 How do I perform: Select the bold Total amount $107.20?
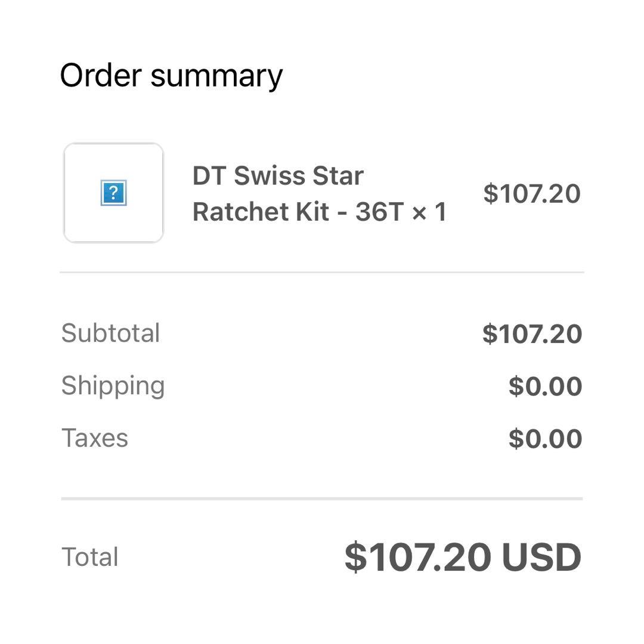pyautogui.click(x=418, y=557)
